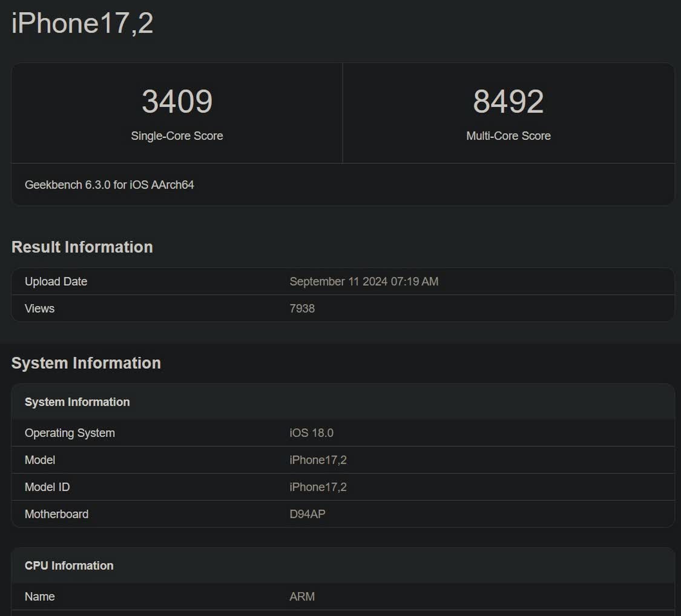The image size is (681, 616).
Task: Click the Upload Date row label
Action: point(56,282)
